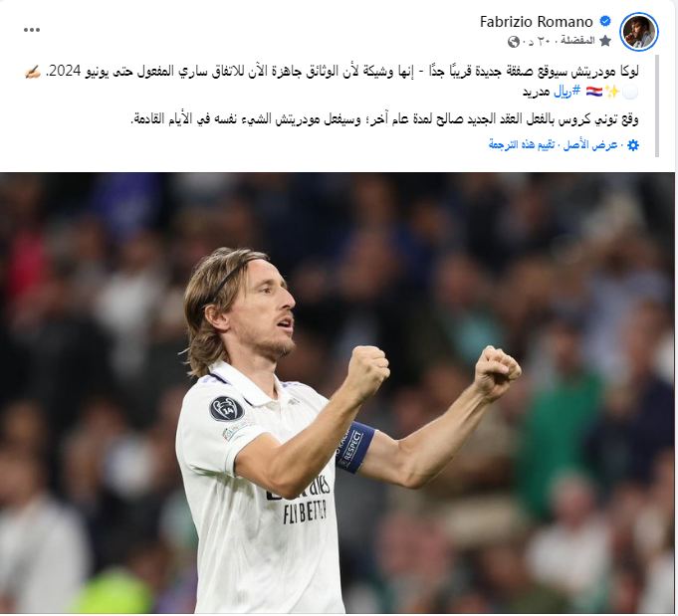Open Fabrizio Romano's circular profile picture
This screenshot has width=678, height=616.
(638, 32)
